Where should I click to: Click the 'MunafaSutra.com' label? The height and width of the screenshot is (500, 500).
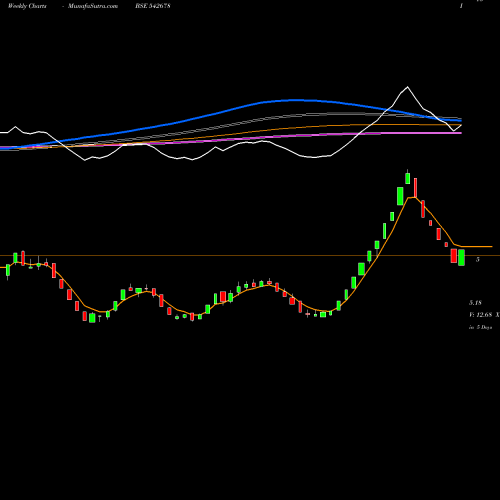click(93, 6)
